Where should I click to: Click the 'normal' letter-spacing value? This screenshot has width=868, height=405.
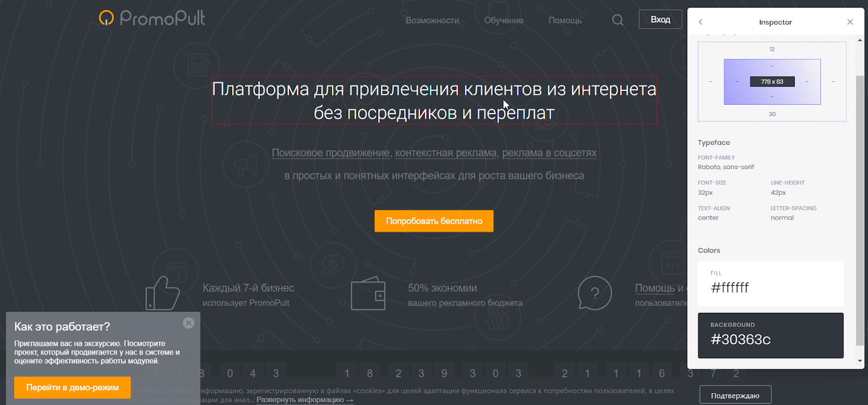(782, 218)
